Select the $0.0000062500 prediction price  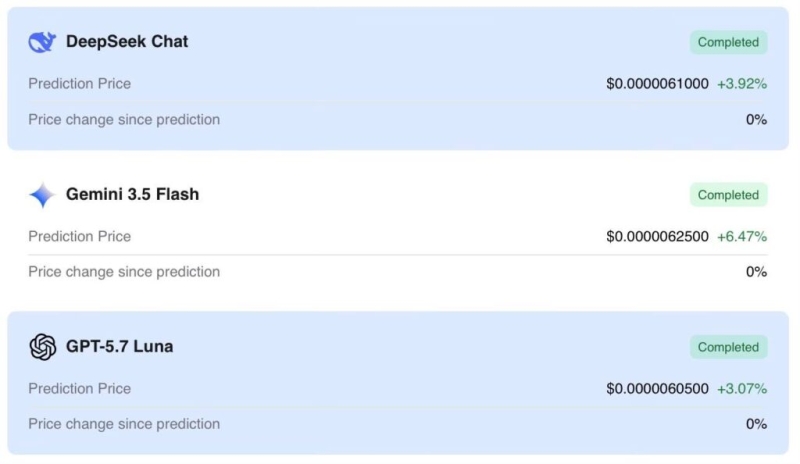coord(657,236)
